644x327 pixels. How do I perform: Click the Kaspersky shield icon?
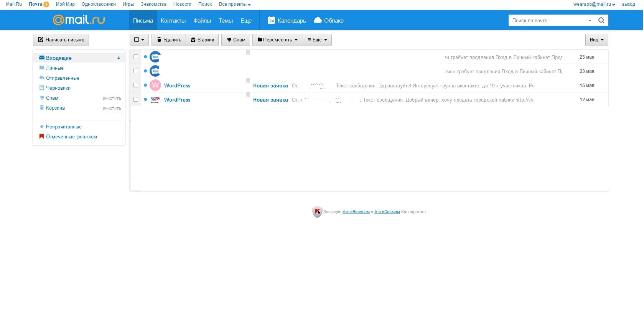coord(317,212)
